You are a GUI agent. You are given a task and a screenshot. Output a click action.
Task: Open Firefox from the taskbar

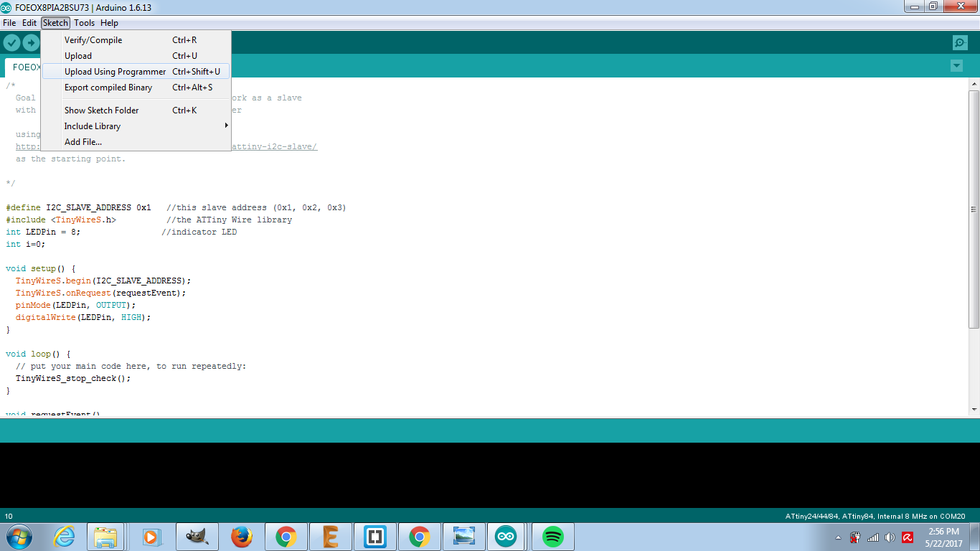[x=242, y=537]
